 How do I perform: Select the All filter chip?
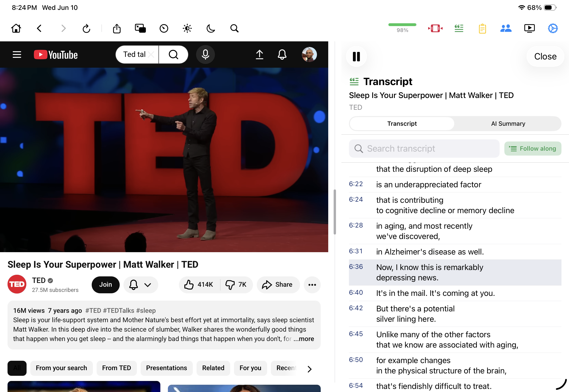[x=17, y=368]
